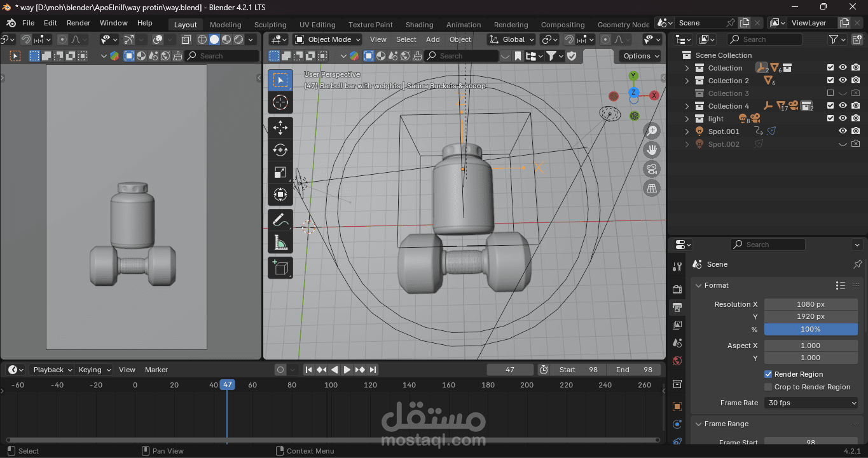This screenshot has width=868, height=458.
Task: Choose the Annotate pencil tool
Action: (280, 220)
